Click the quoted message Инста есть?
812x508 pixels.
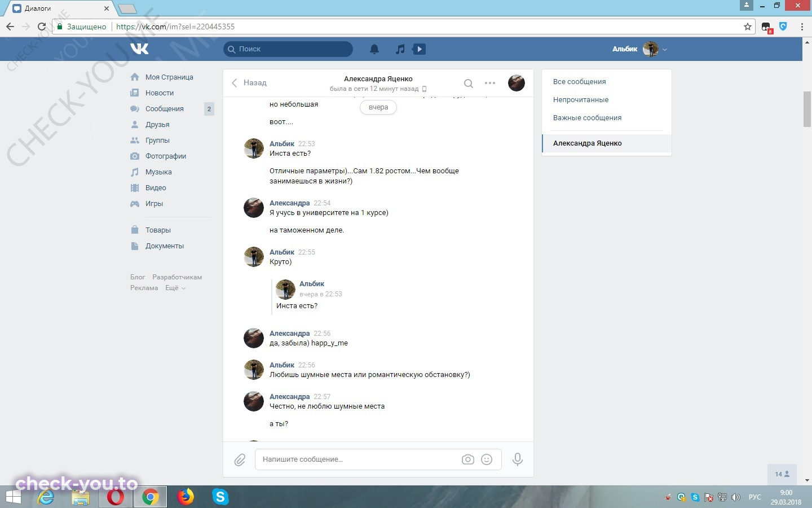297,306
